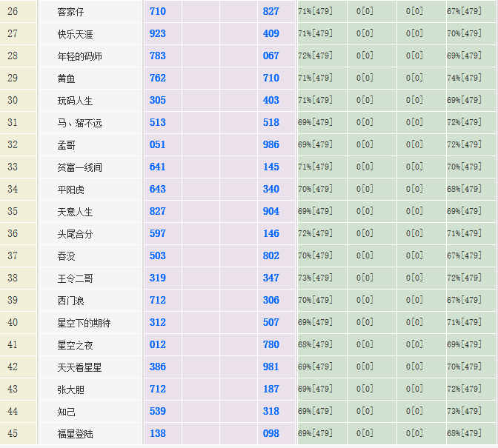Open the 头尾合分 name link
This screenshot has width=498, height=448.
click(x=76, y=234)
